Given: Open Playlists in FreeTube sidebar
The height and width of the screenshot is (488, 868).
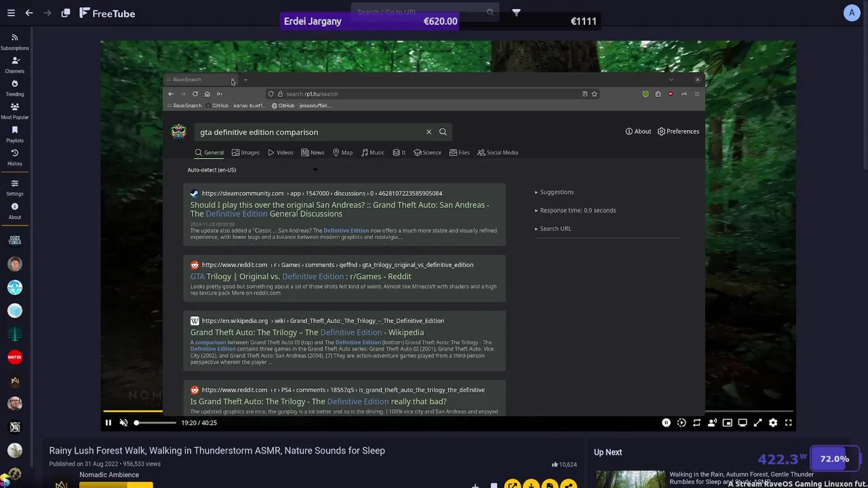Looking at the screenshot, I should click(15, 134).
